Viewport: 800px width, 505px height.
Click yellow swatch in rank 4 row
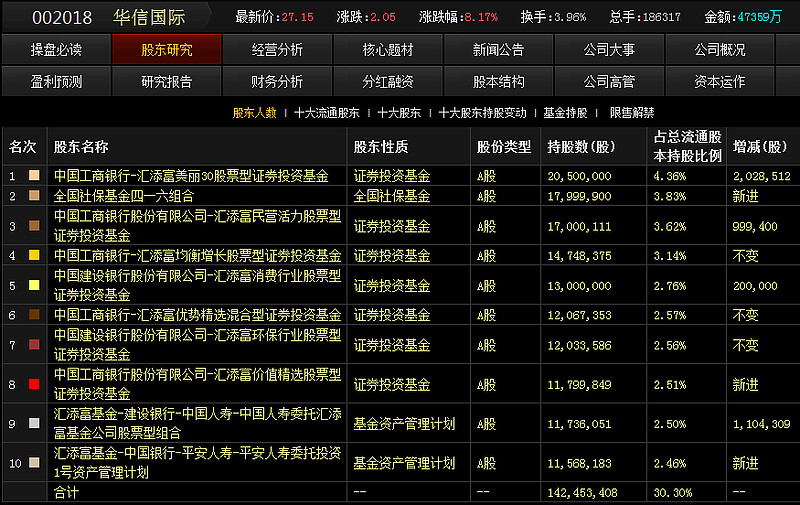point(34,255)
